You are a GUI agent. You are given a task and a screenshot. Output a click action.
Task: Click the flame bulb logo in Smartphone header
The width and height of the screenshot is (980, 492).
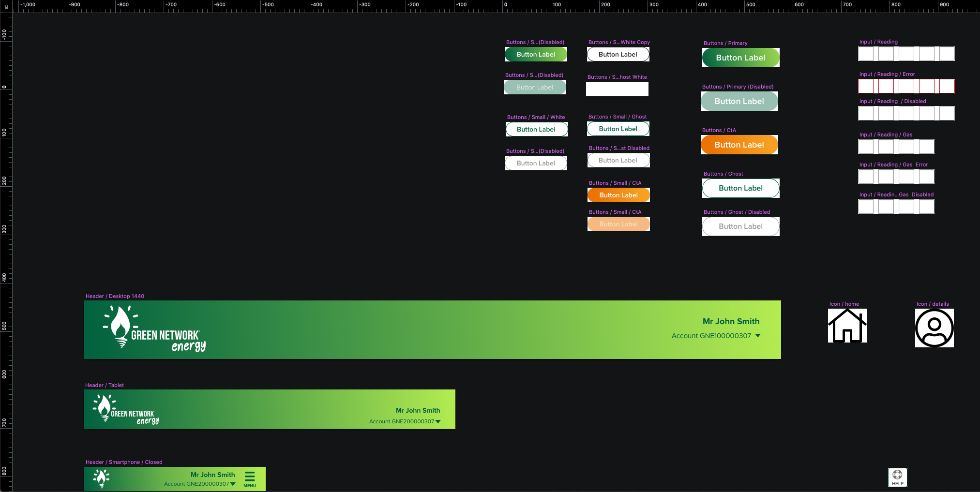pos(101,478)
